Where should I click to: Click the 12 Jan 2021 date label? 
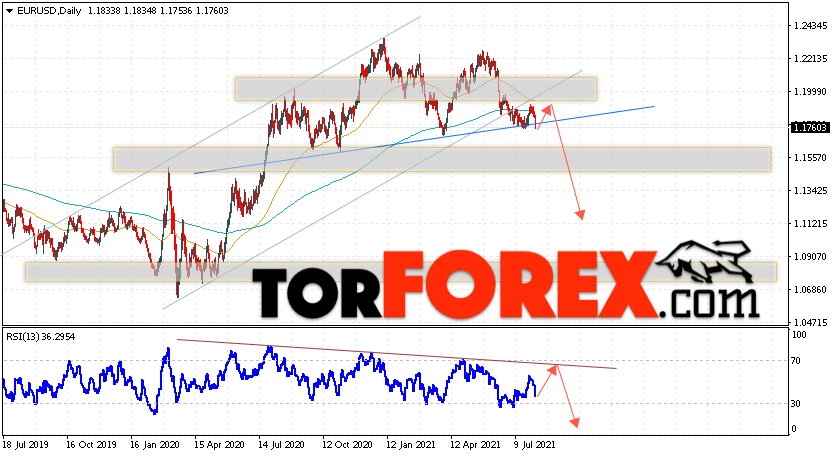tap(411, 444)
